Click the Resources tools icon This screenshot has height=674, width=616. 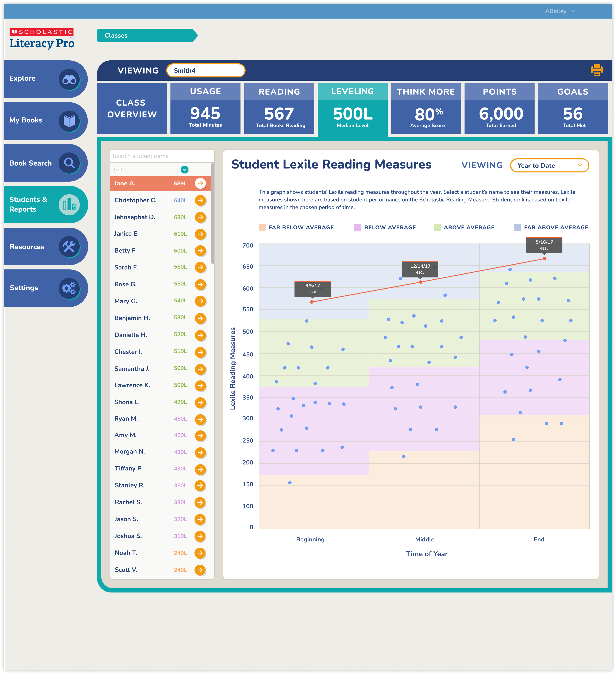click(69, 247)
